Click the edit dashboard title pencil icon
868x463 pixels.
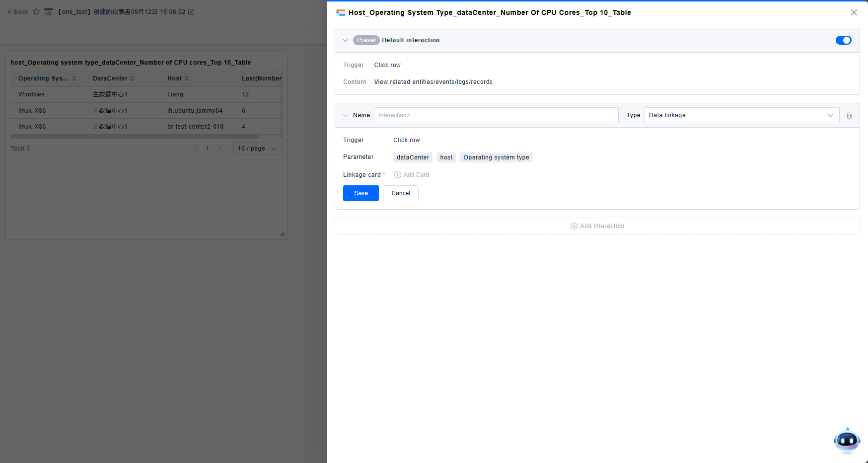click(191, 12)
